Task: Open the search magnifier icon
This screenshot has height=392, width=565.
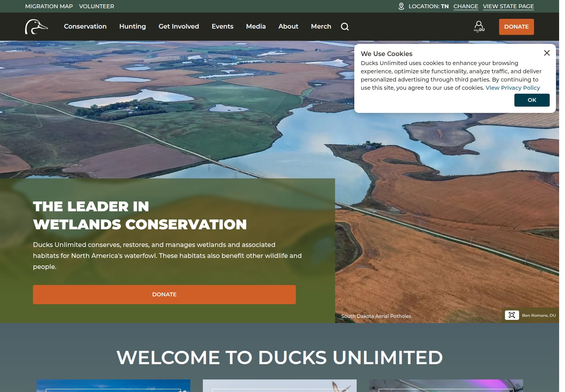Action: point(345,27)
